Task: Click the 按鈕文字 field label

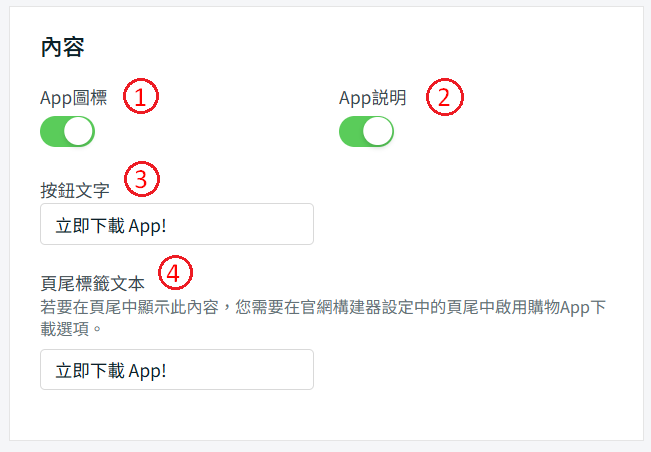Action: click(75, 189)
